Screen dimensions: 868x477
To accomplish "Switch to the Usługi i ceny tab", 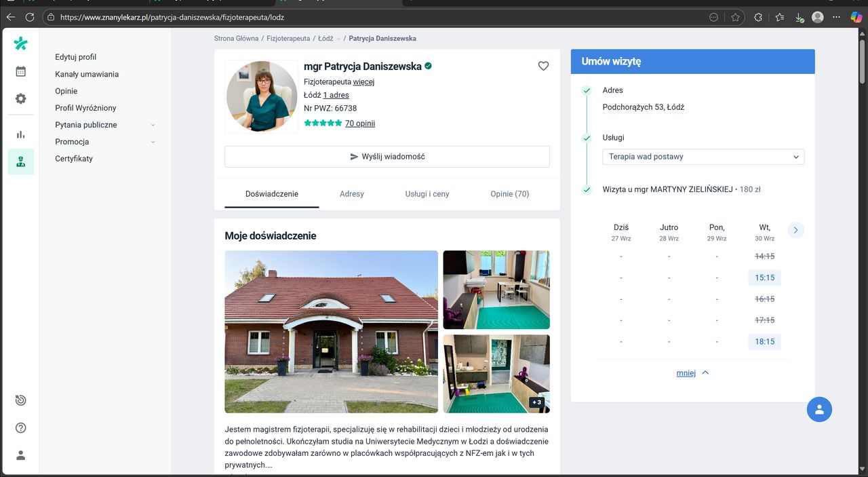I will point(427,194).
